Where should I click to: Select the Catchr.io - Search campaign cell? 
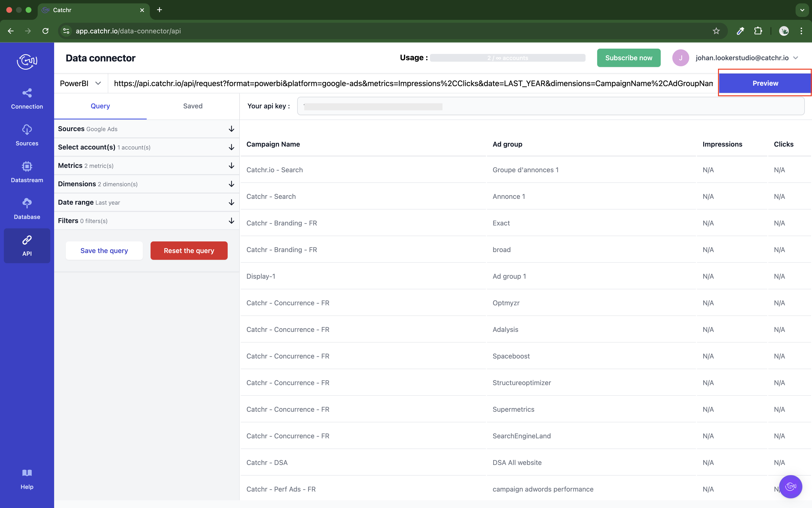(275, 170)
